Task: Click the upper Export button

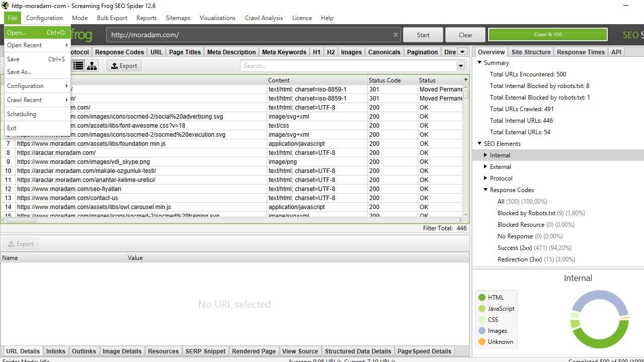Action: click(x=124, y=66)
